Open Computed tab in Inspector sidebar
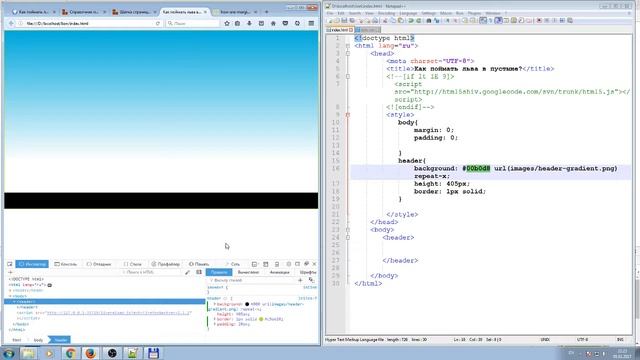The image size is (640, 360). 248,272
